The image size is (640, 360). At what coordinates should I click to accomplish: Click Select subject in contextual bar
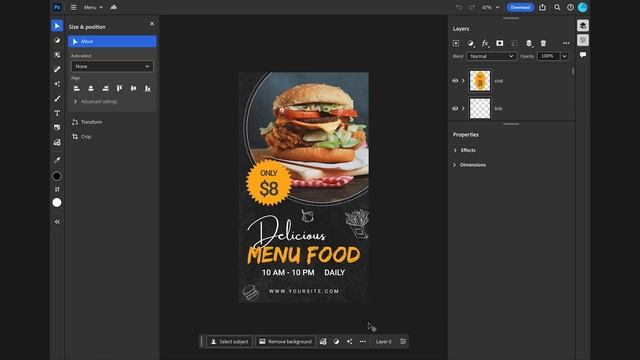(229, 342)
